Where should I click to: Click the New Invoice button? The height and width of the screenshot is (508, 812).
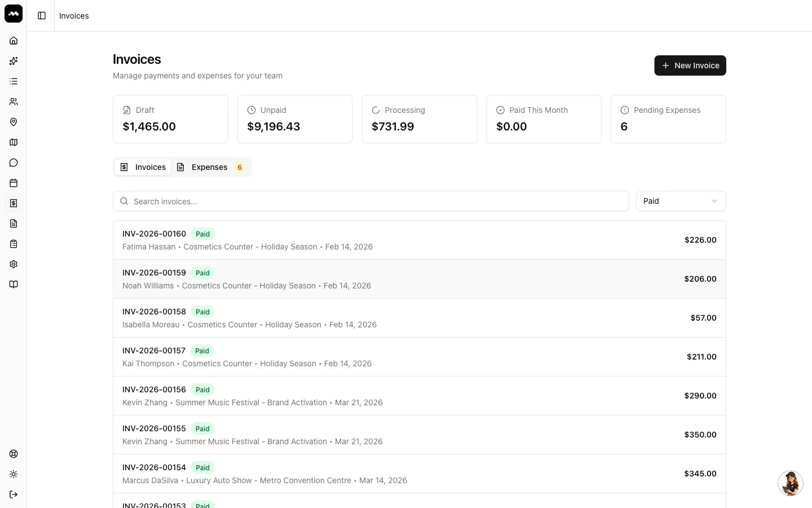coord(690,65)
